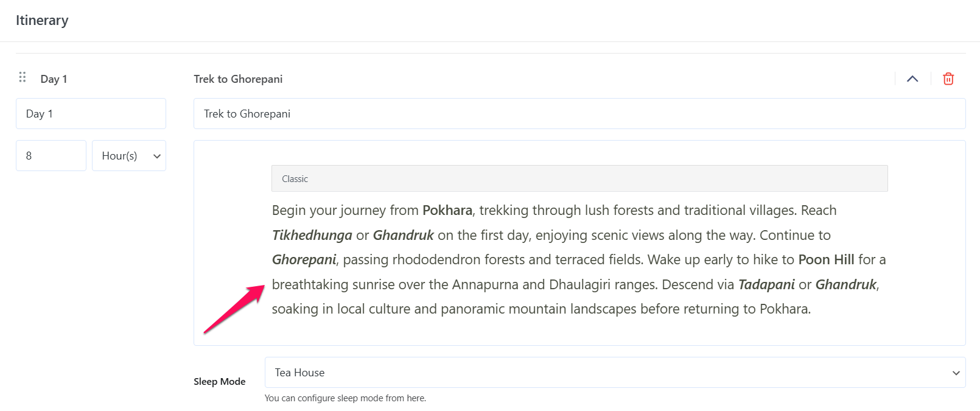Collapse the Trek to Ghorepani section

(x=912, y=79)
